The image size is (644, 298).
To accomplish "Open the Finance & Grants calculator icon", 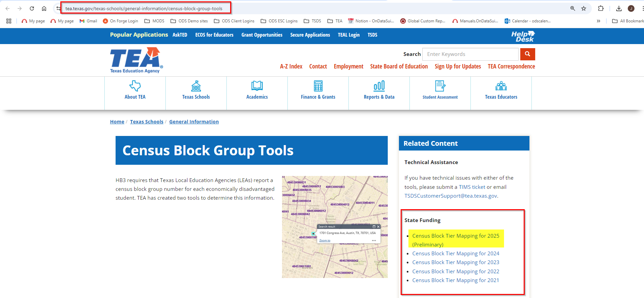I will point(318,86).
